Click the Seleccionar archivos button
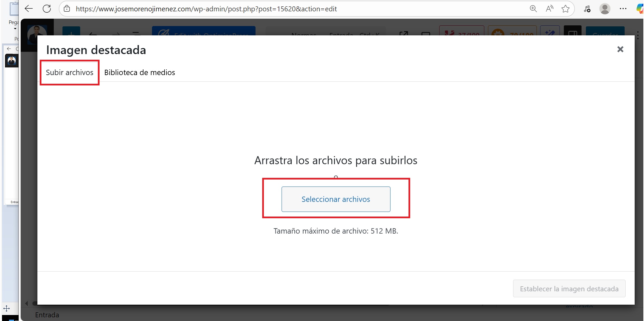The height and width of the screenshot is (321, 644). 336,199
